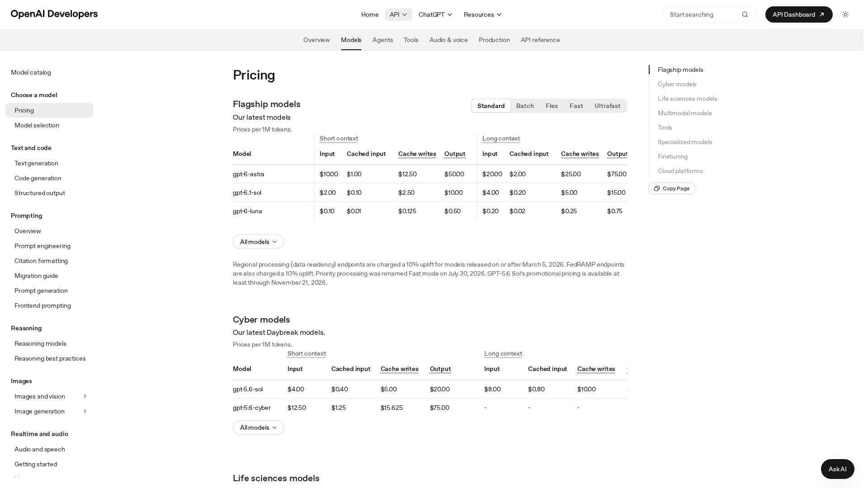
Task: Open Model catalog in sidebar
Action: tap(31, 72)
